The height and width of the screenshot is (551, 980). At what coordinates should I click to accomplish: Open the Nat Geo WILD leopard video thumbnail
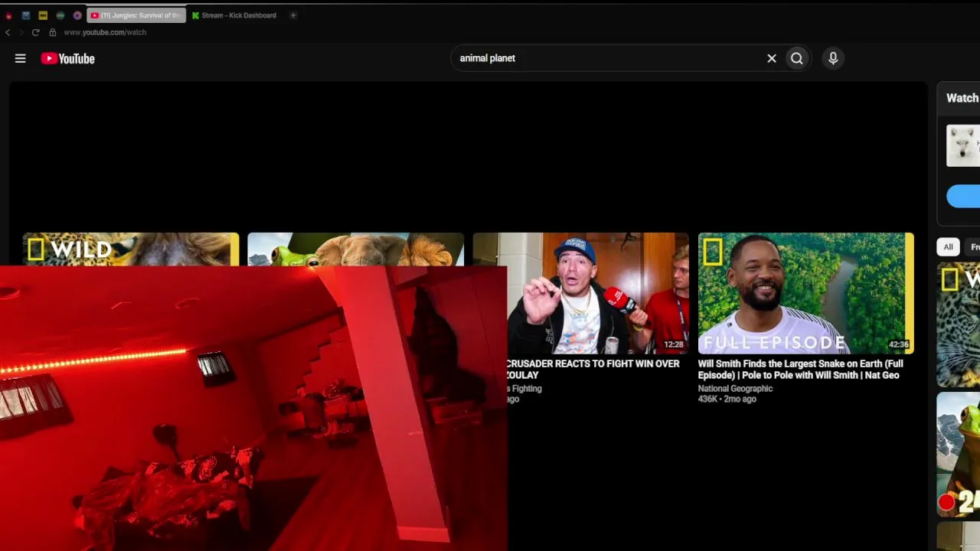(131, 249)
